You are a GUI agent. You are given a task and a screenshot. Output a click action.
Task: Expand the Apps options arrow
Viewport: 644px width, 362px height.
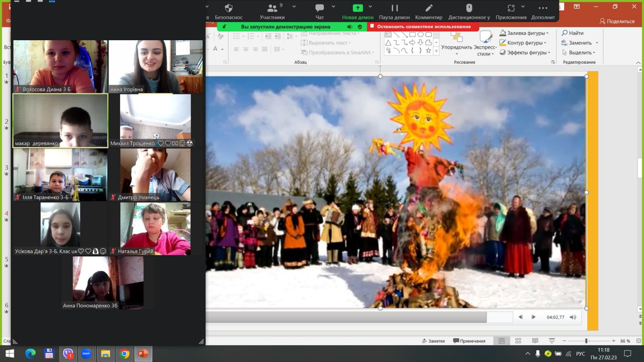tap(523, 6)
